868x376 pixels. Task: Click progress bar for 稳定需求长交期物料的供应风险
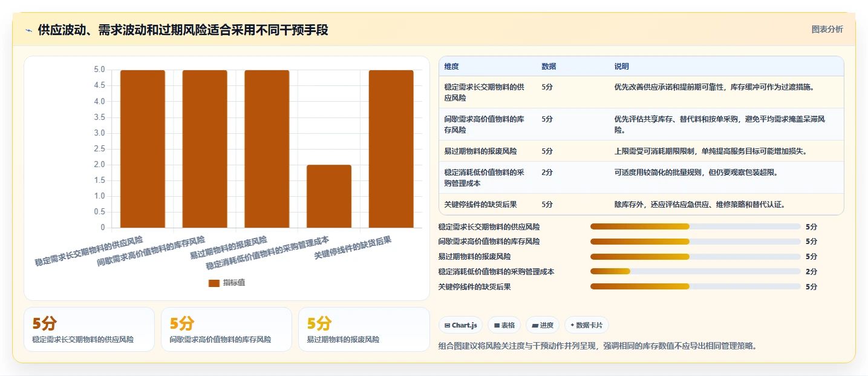click(x=696, y=226)
